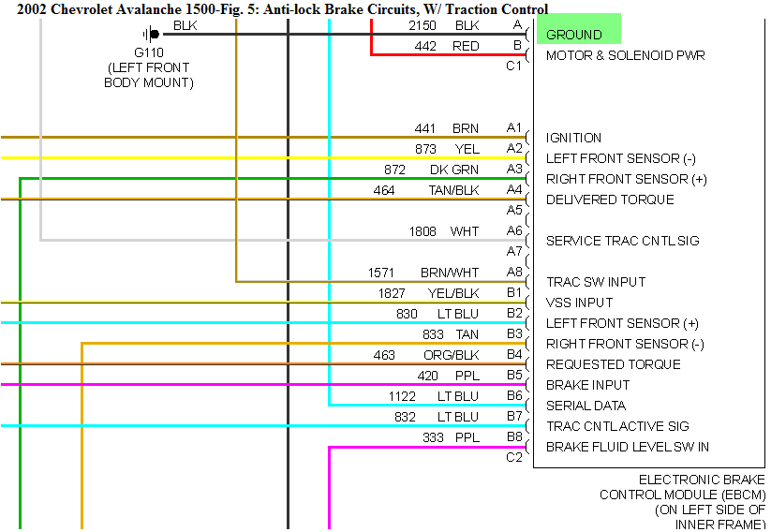The width and height of the screenshot is (771, 532).
Task: Select the DELIVERED TORQUE label
Action: [610, 199]
